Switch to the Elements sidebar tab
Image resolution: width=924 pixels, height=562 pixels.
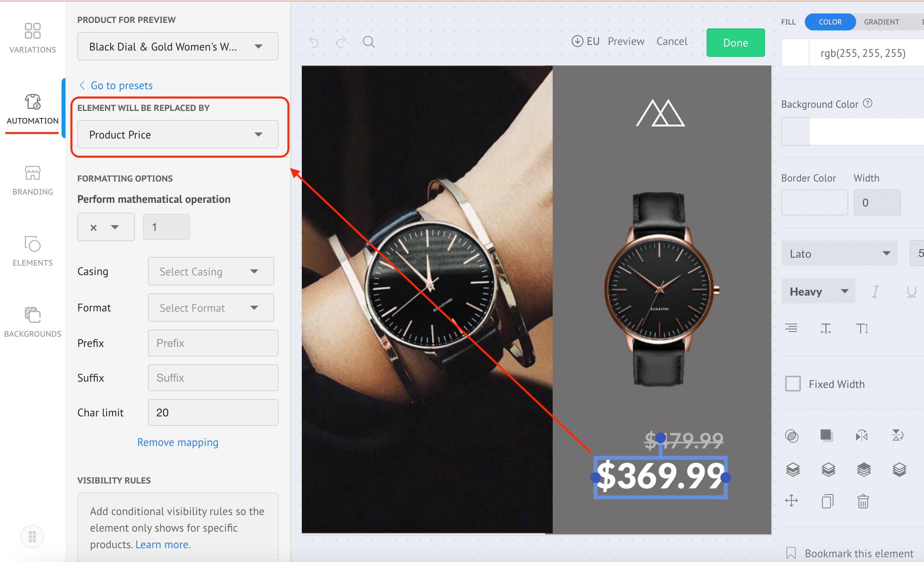pyautogui.click(x=33, y=251)
